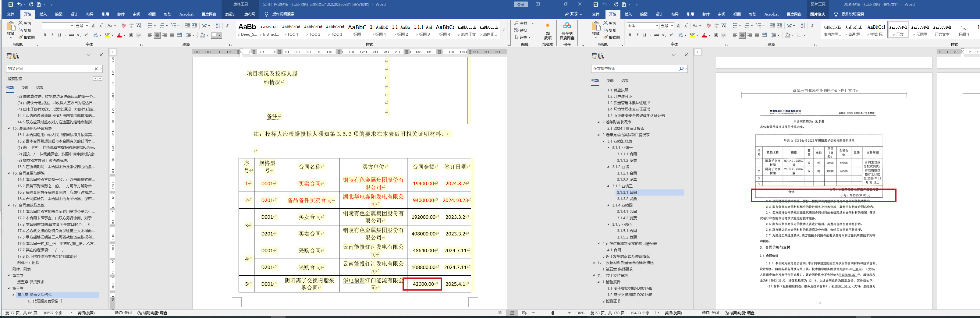This screenshot has width=980, height=318.
Task: Toggle strikethrough (abc) in the left window ribbon
Action: [x=72, y=35]
